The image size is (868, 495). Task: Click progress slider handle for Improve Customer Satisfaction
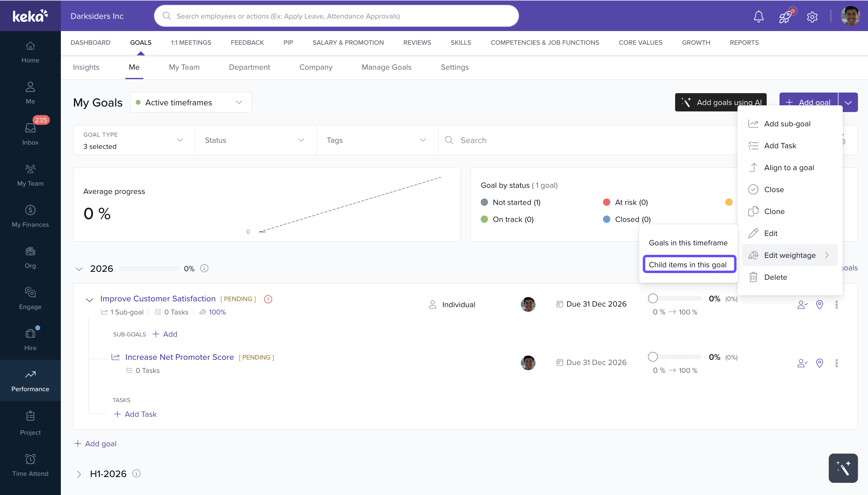tap(653, 299)
